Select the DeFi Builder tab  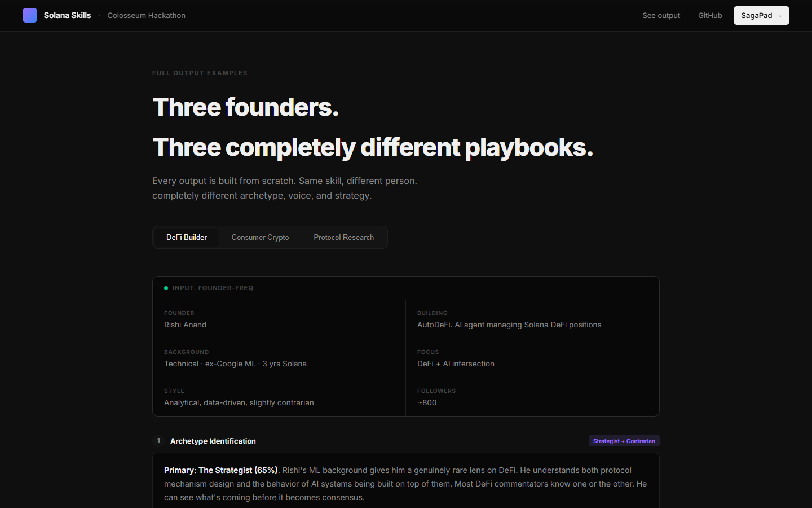click(186, 237)
